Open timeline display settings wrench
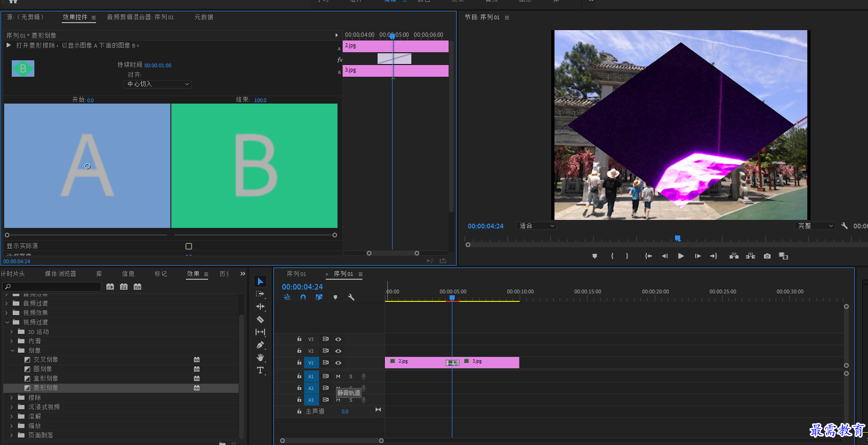 (351, 297)
